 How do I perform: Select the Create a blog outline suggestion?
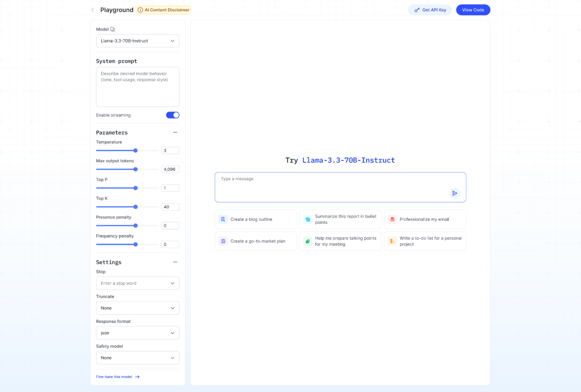click(x=256, y=219)
